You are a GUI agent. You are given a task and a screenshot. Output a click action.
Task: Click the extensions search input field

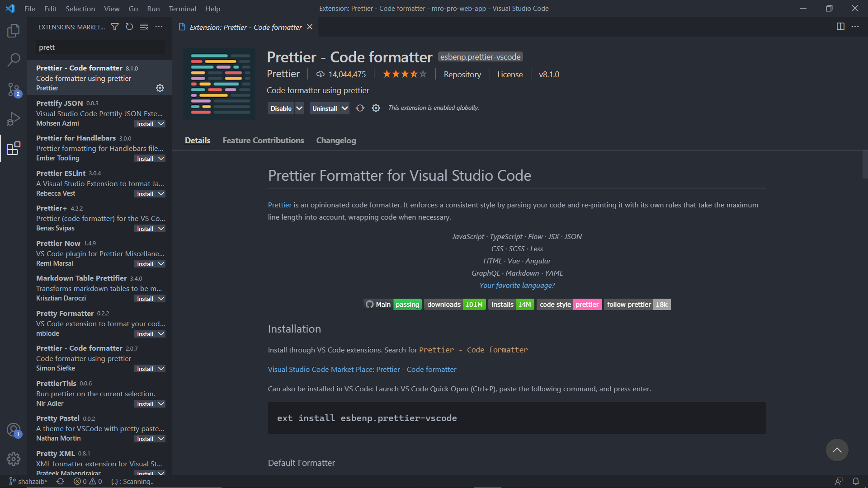point(100,47)
